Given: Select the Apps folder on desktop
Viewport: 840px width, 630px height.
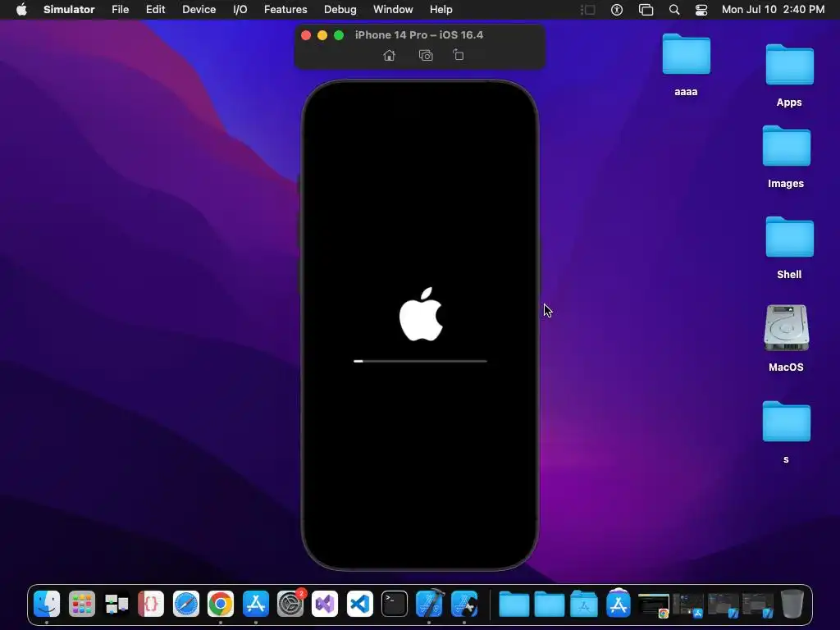Looking at the screenshot, I should pyautogui.click(x=790, y=65).
